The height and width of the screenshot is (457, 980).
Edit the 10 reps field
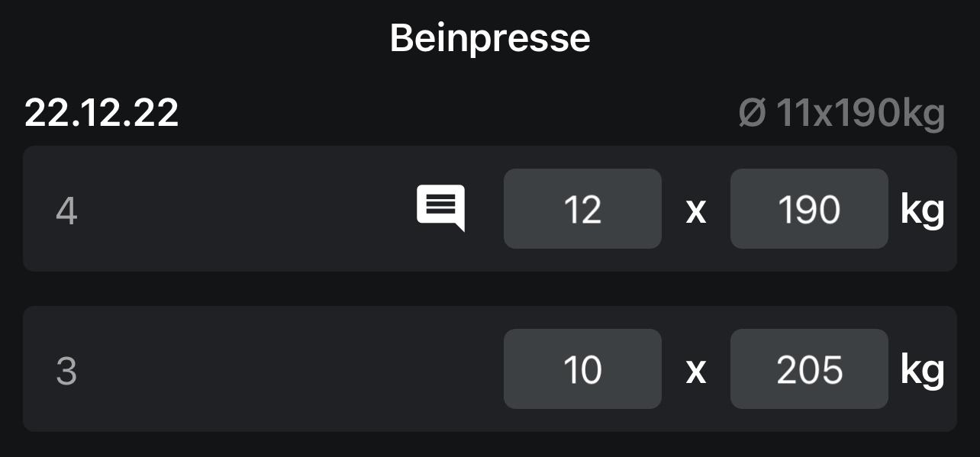coord(582,369)
